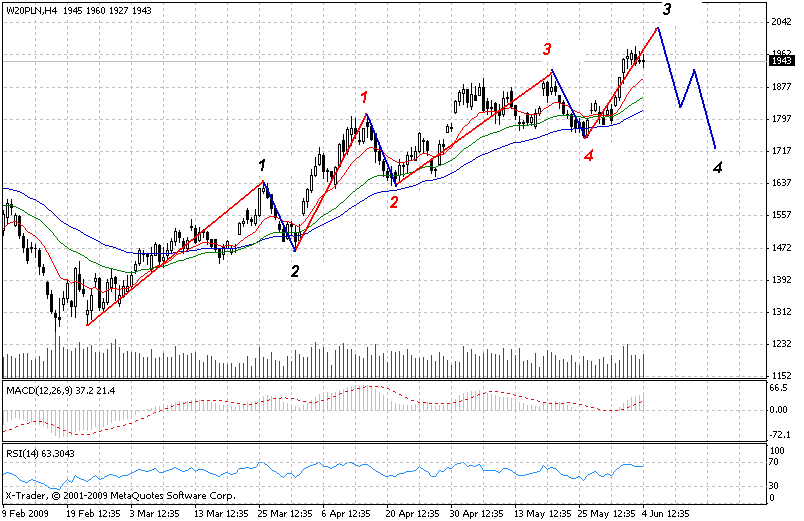Click the 3 Mar 12:35 date label
The width and height of the screenshot is (804, 521).
154,513
